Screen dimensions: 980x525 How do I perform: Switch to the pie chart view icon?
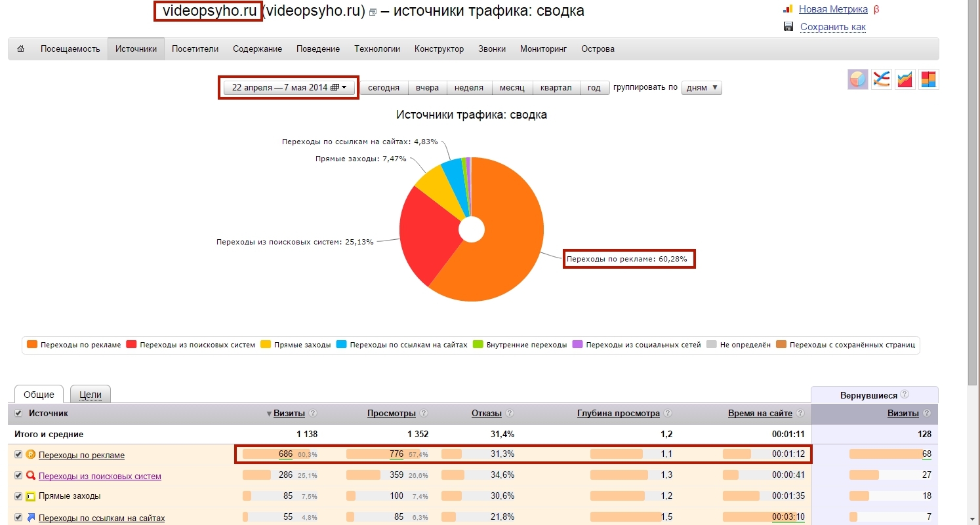[858, 79]
